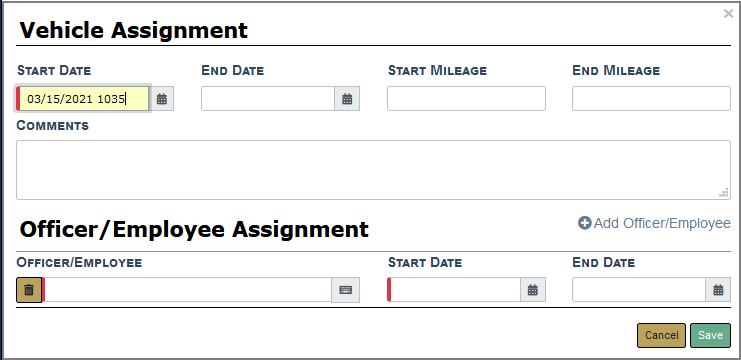The image size is (741, 360).
Task: Focus the Start Date field showing 03/15/2021 1035
Action: pyautogui.click(x=84, y=99)
